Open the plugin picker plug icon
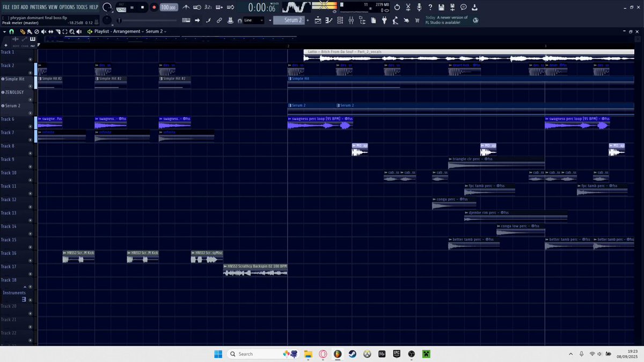Image resolution: width=644 pixels, height=362 pixels. coord(384,20)
